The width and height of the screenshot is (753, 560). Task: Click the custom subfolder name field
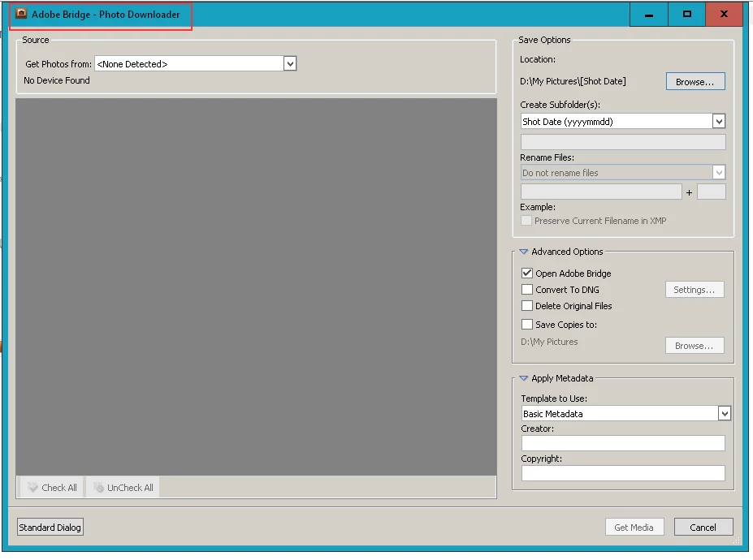pyautogui.click(x=623, y=141)
